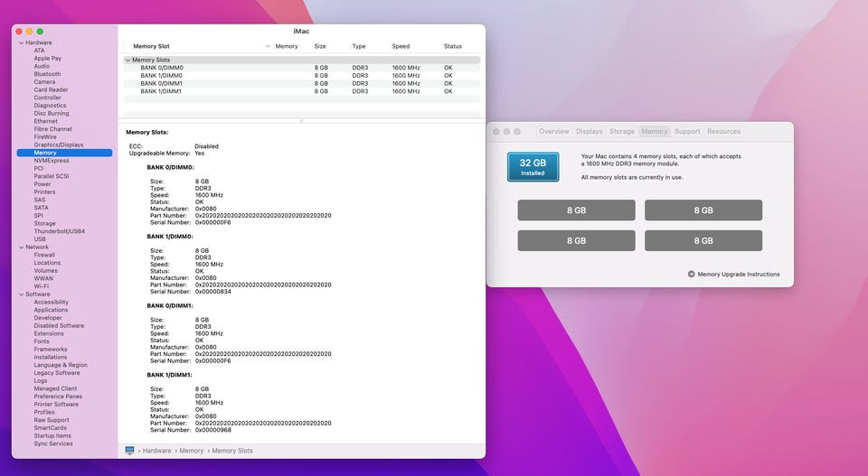Collapse the Software section in the sidebar
The image size is (868, 476).
point(22,294)
